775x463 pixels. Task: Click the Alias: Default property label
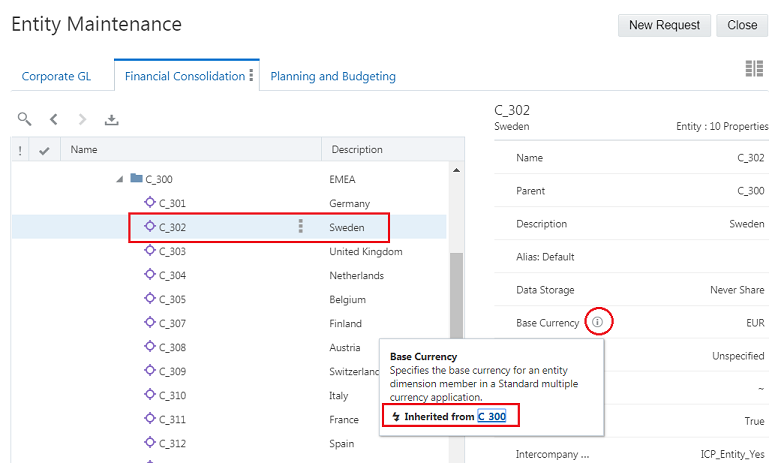(x=545, y=256)
